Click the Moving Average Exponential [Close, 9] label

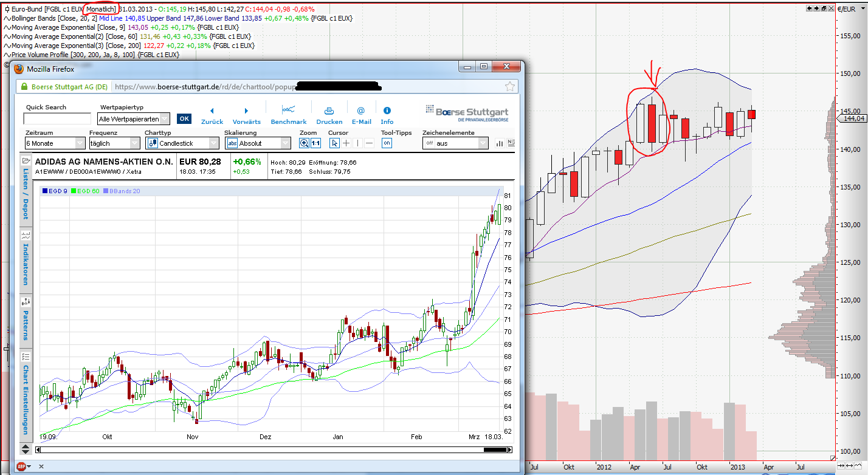coord(68,27)
